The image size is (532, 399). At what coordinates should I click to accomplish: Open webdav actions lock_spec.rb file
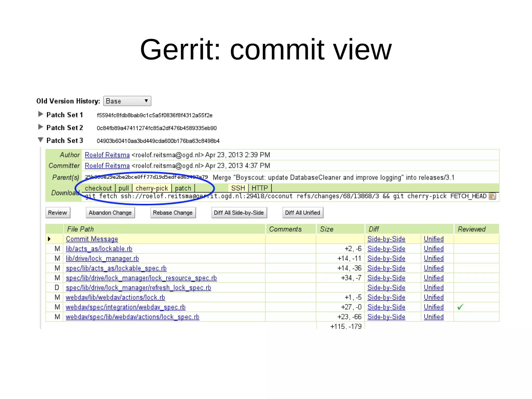(x=132, y=317)
